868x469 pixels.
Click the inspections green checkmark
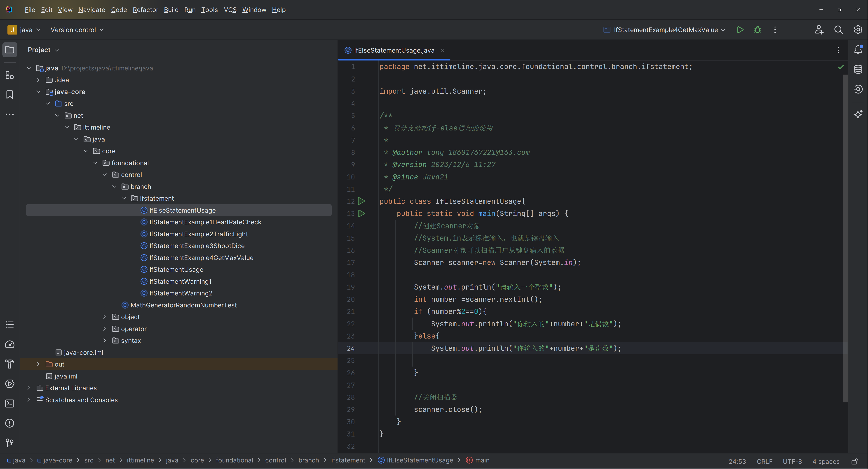pyautogui.click(x=841, y=67)
